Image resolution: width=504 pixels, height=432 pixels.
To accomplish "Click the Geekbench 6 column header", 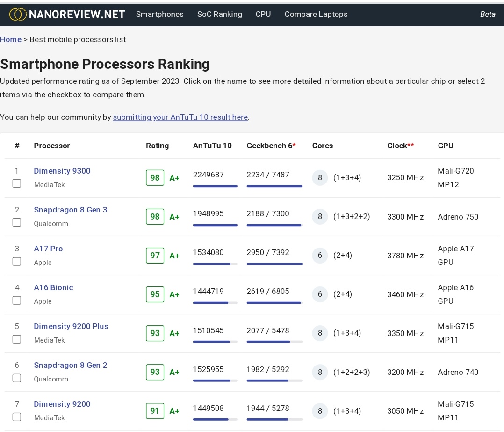I will click(x=271, y=146).
